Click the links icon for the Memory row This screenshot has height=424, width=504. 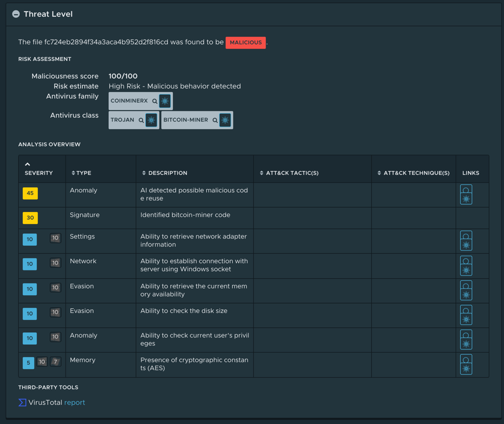coord(466,365)
